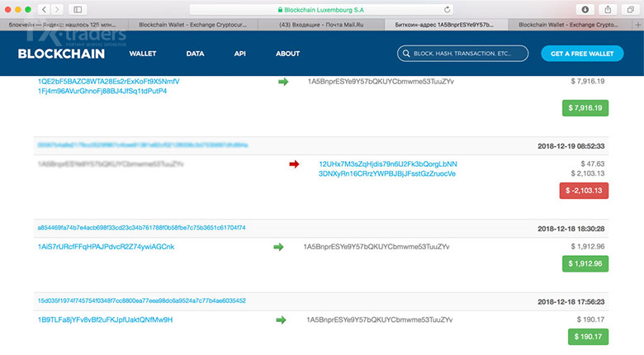Open the WALLET menu

[143, 54]
